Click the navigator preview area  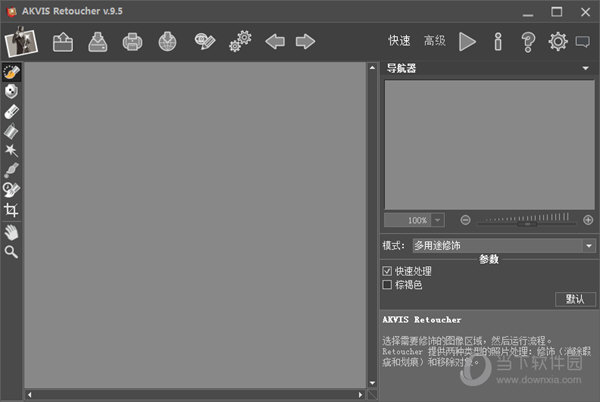(x=489, y=145)
